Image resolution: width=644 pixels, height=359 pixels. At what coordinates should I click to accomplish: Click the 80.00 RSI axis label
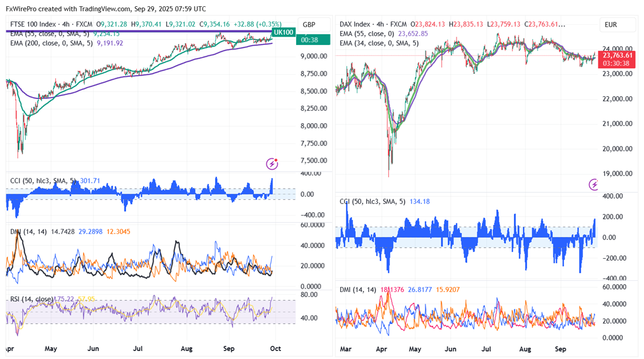click(309, 294)
